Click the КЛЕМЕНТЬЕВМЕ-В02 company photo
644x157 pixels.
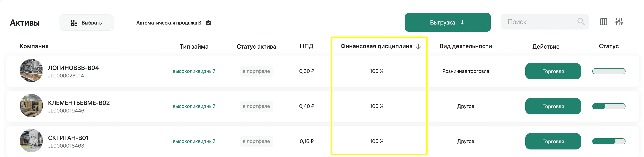pos(31,106)
